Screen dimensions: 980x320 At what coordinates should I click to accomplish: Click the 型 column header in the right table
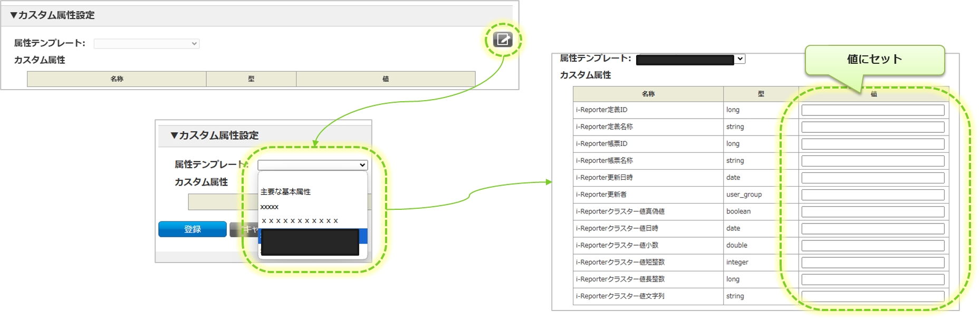point(761,94)
